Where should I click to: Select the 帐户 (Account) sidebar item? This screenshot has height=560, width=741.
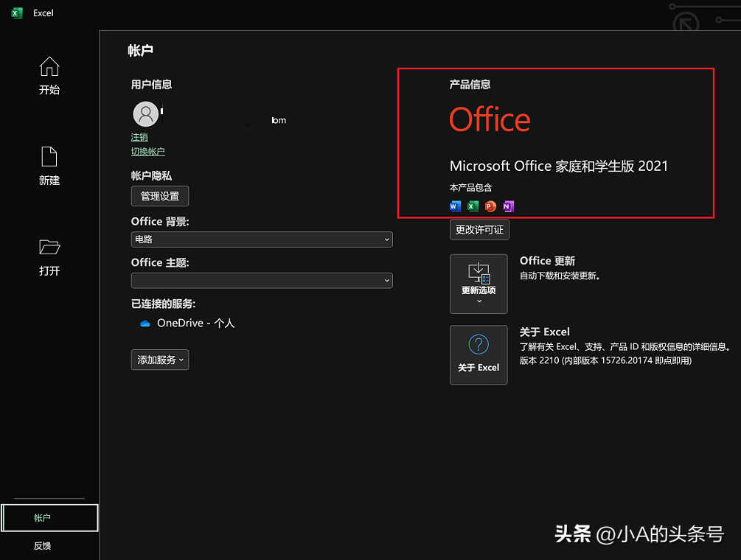49,517
